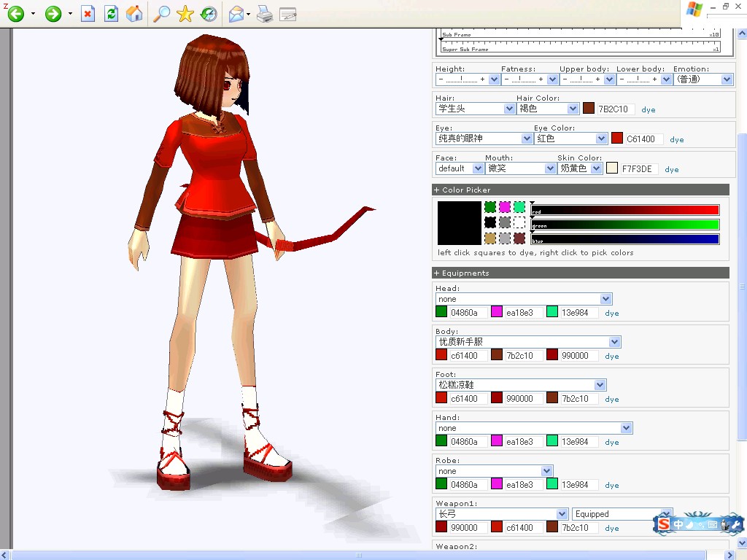Refresh the page using the toolbar icon
This screenshot has width=747, height=560.
[x=112, y=14]
